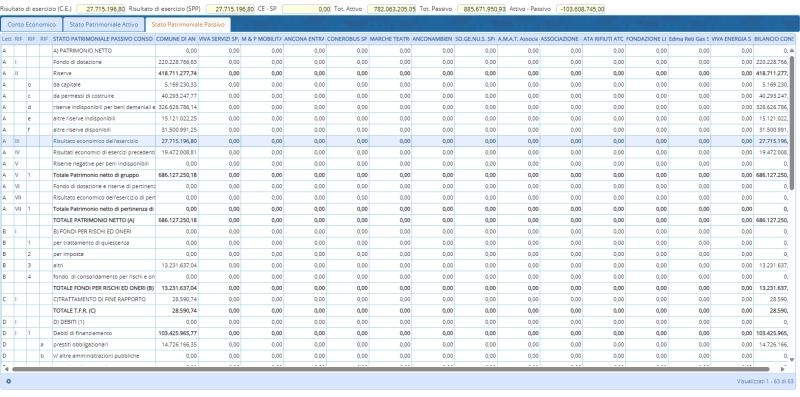Select the A) PATRIMONIO NETTO row
800x397 pixels.
[395, 51]
